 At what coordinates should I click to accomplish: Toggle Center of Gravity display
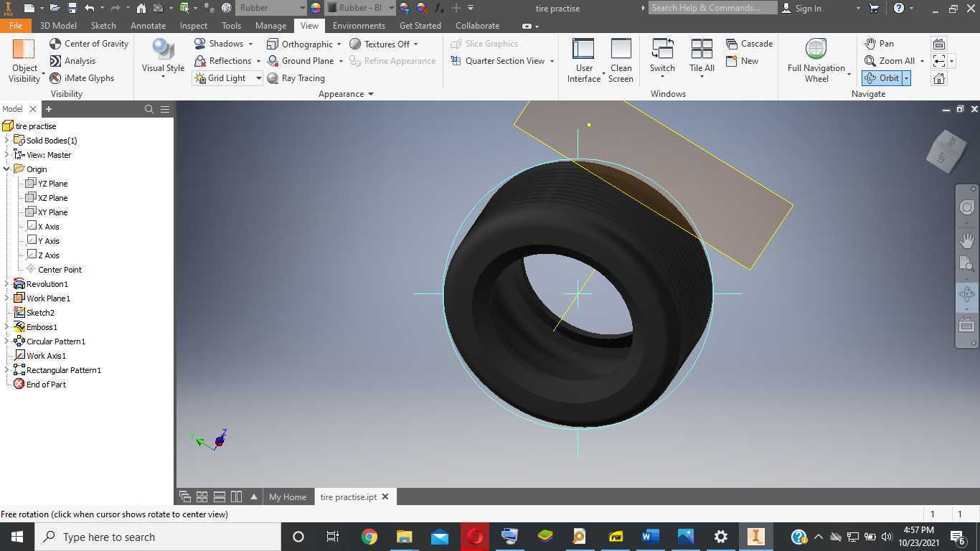coord(89,44)
